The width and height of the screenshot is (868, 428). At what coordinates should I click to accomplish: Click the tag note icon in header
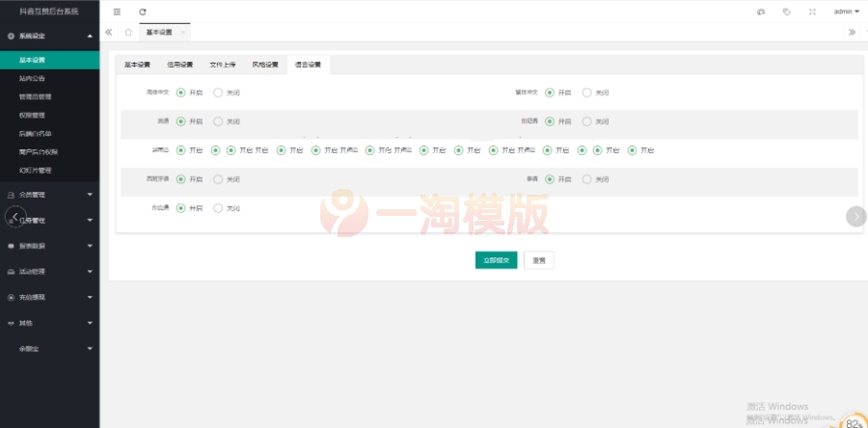point(787,12)
